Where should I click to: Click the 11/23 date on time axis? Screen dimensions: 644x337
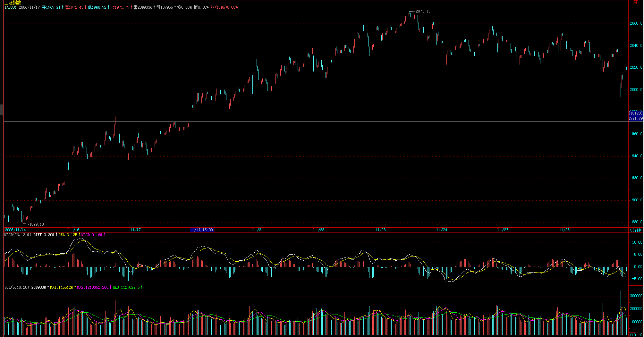click(x=380, y=230)
